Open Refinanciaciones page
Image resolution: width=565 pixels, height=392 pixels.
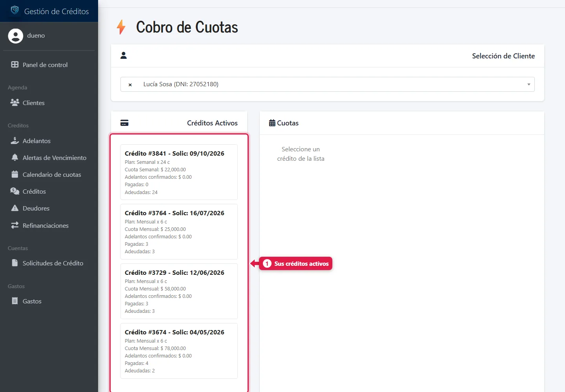[49, 225]
